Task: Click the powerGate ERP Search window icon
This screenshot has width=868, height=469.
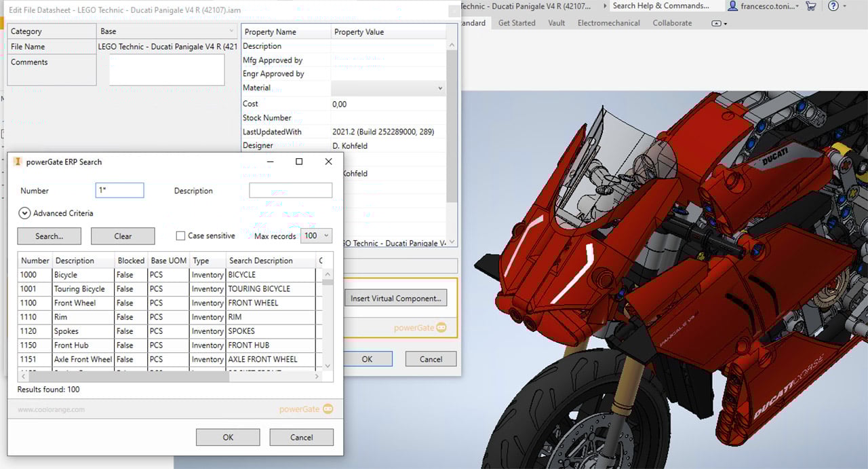Action: [18, 162]
